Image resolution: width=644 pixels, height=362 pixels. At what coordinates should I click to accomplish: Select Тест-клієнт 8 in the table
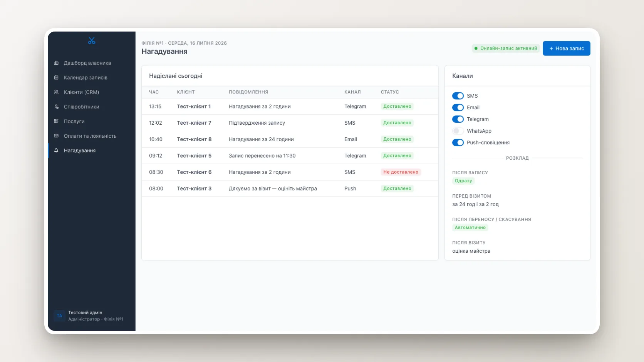click(x=194, y=139)
